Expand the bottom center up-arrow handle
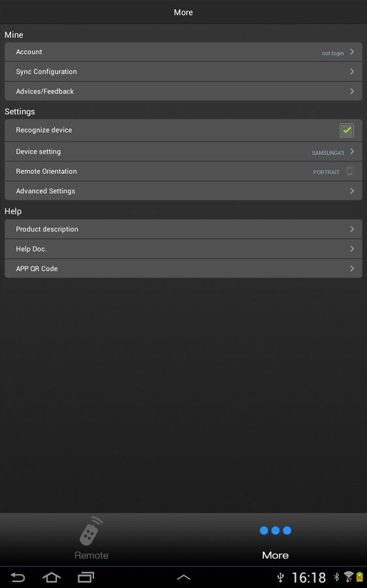Image resolution: width=367 pixels, height=588 pixels. click(x=183, y=578)
